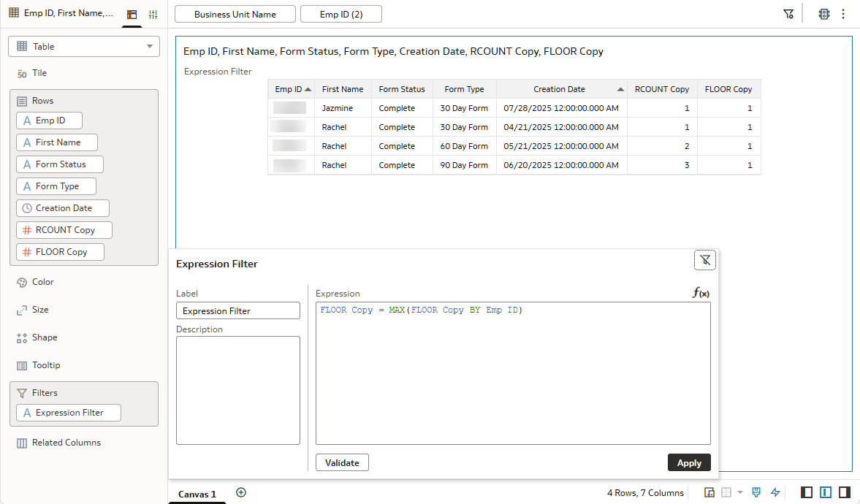Expand the dropdown arrow beside grid icon

[x=740, y=492]
